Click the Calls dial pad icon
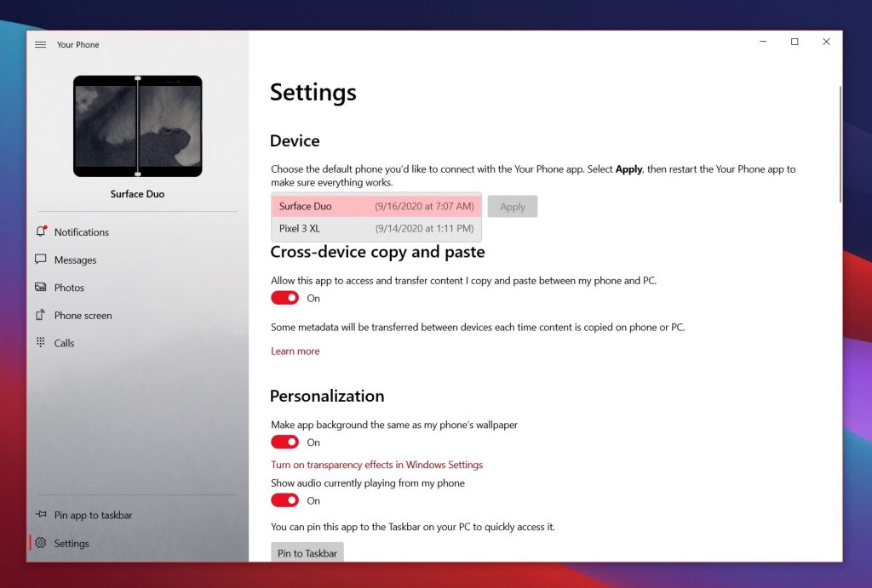 [41, 342]
